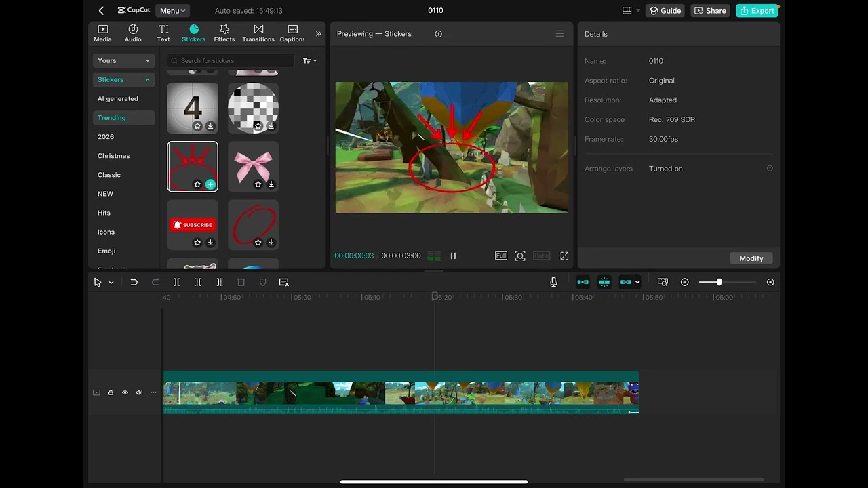
Task: Favorite the pink bow sticker
Action: (x=258, y=184)
